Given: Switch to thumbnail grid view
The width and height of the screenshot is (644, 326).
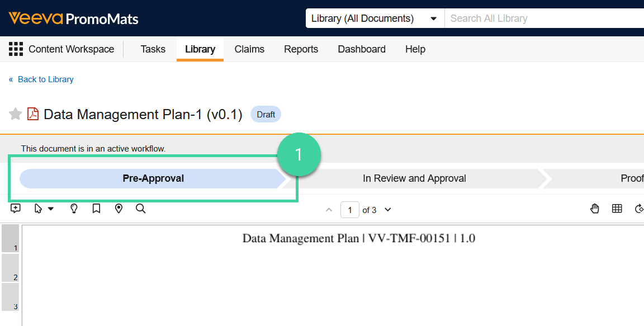Looking at the screenshot, I should point(617,209).
